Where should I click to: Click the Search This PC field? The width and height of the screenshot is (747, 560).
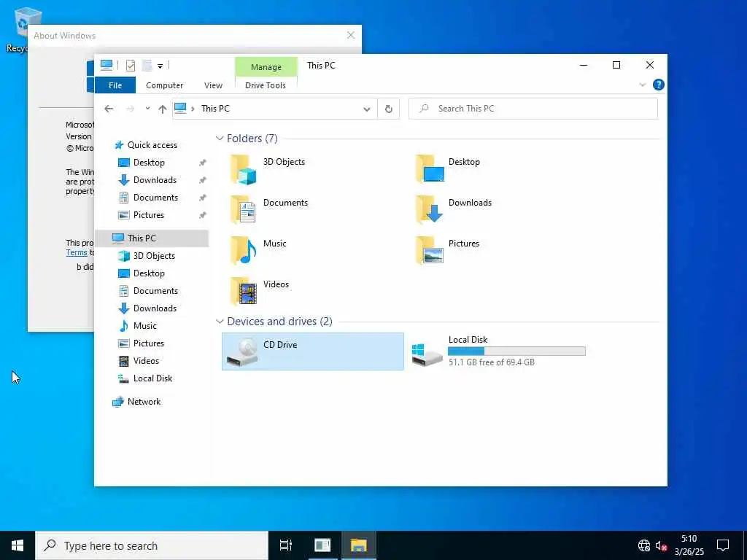533,109
